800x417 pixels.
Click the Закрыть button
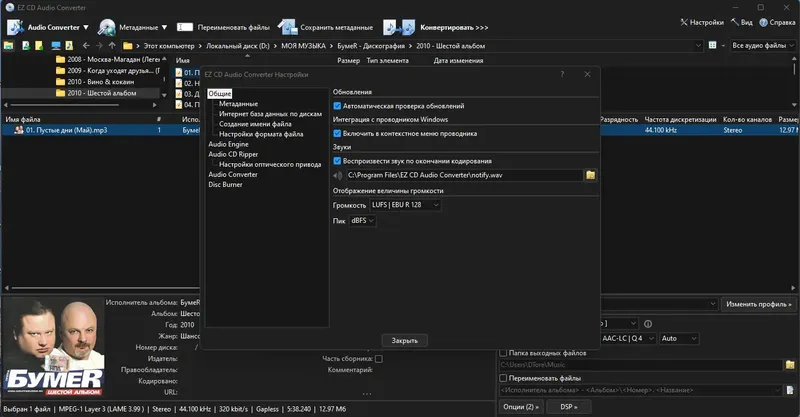[x=405, y=340]
